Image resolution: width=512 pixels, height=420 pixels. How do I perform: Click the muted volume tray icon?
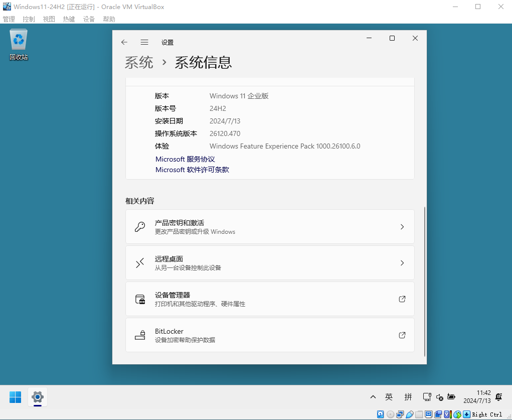tap(439, 397)
